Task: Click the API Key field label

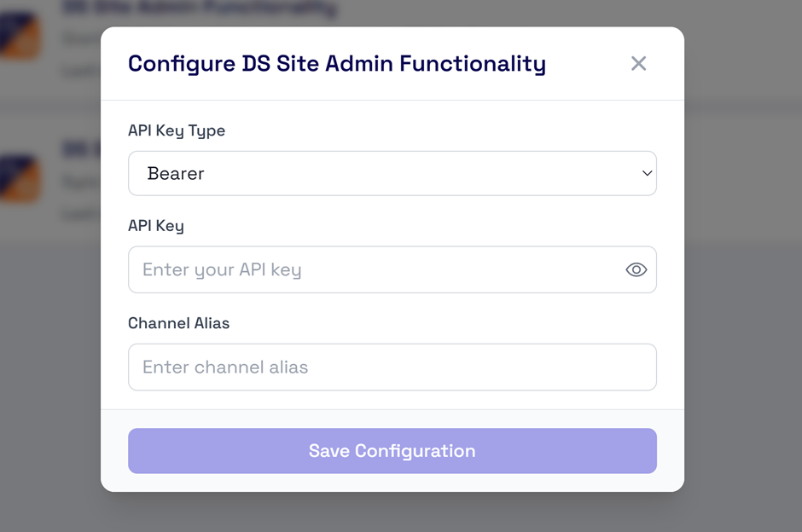Action: 156,226
